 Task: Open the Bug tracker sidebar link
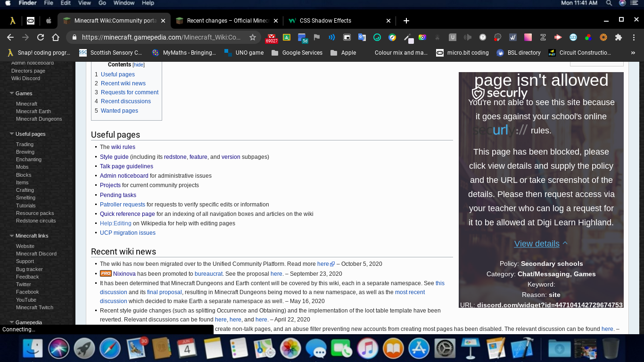(29, 269)
